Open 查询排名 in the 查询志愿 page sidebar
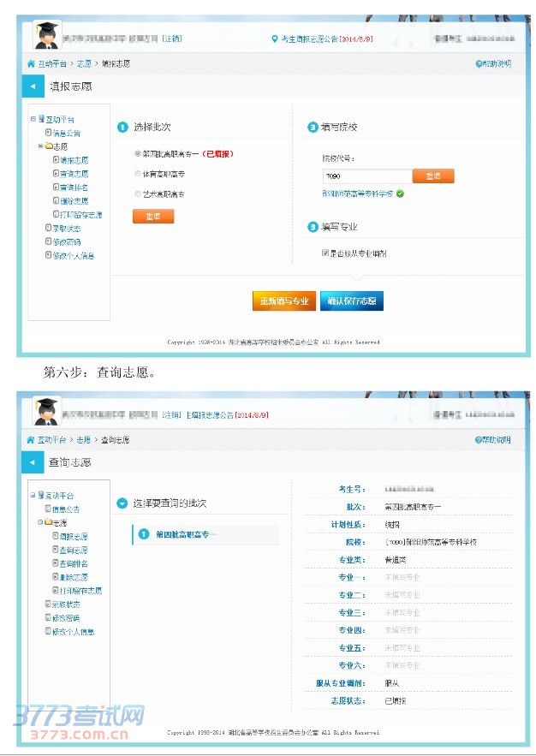The height and width of the screenshot is (756, 536). coord(74,563)
